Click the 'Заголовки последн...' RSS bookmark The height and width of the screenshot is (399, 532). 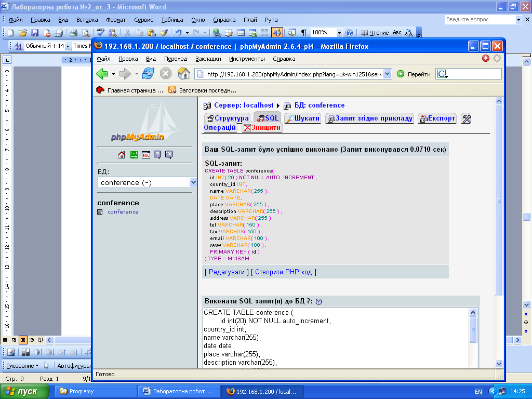coord(203,90)
